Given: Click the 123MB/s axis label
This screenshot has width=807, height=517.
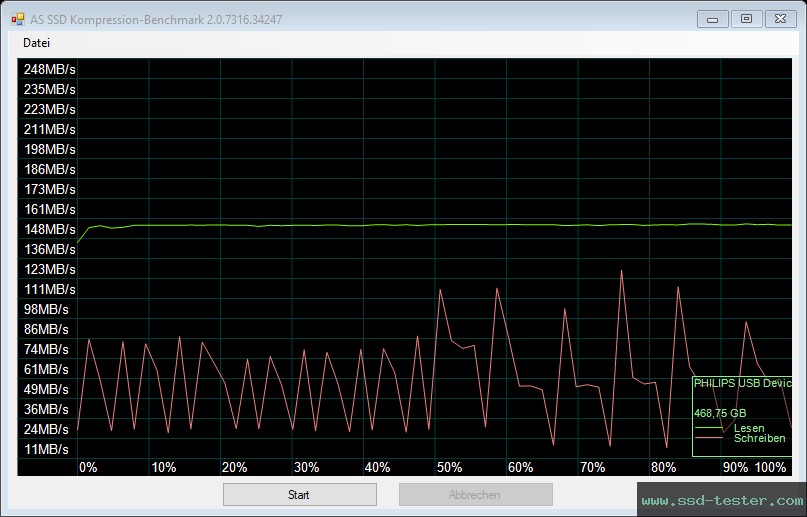Looking at the screenshot, I should [49, 270].
